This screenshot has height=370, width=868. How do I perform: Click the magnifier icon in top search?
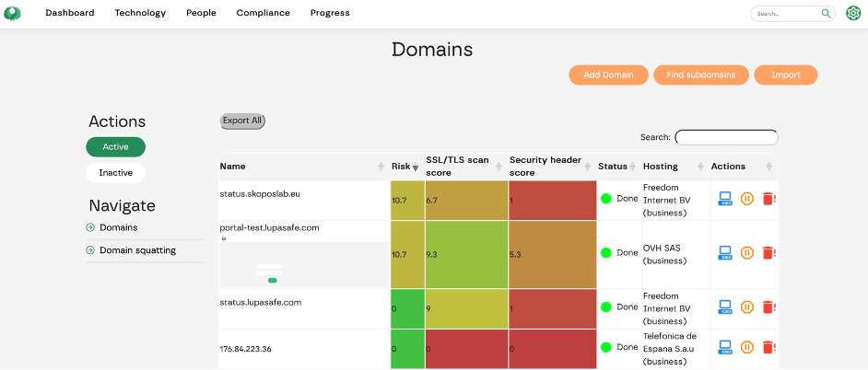pos(827,14)
